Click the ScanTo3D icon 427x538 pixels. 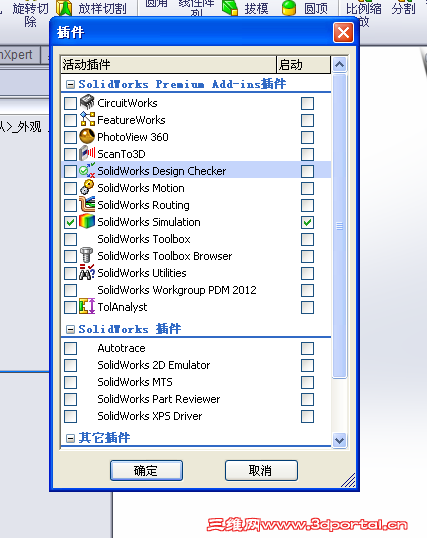[x=87, y=153]
